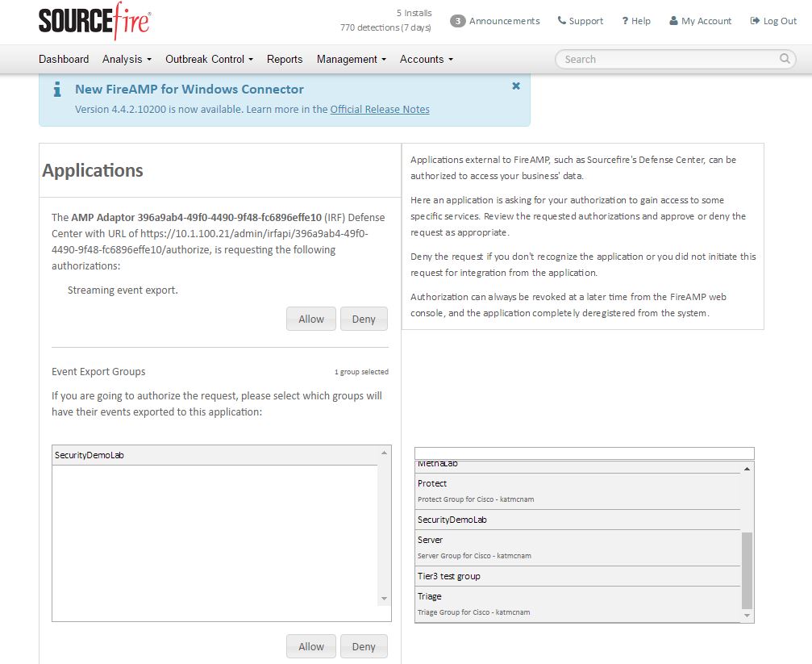
Task: Expand the Analysis dropdown menu
Action: pos(127,59)
